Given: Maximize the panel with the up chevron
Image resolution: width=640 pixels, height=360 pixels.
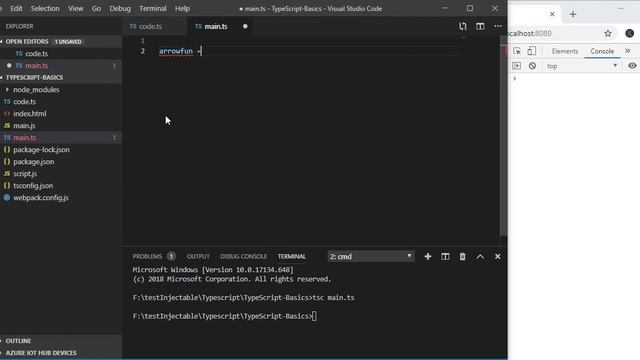Looking at the screenshot, I should coord(480,256).
